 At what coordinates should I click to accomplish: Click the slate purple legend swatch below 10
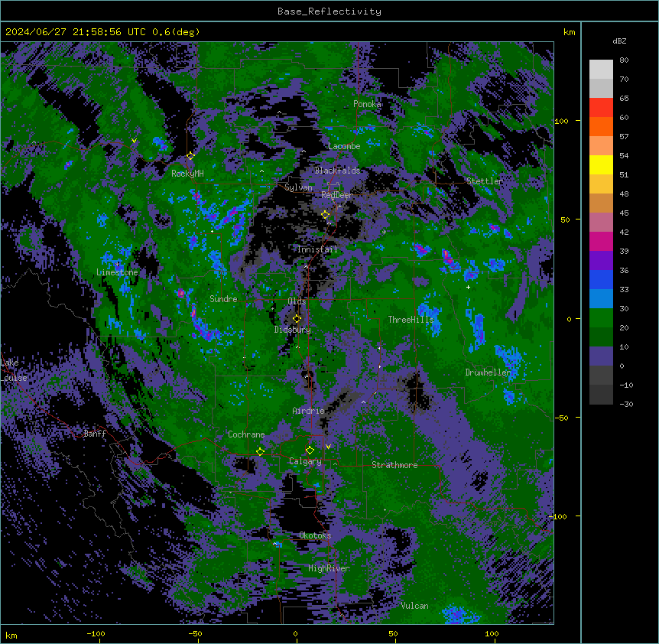601,356
